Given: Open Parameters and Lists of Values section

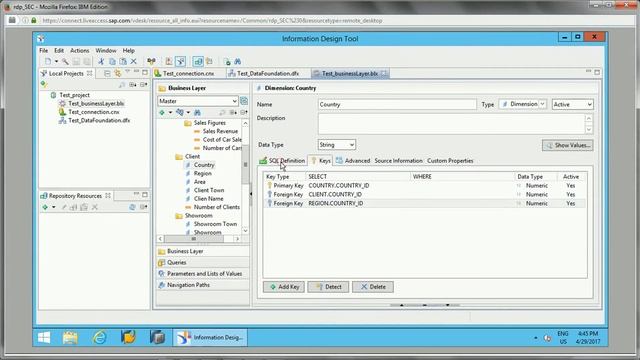Looking at the screenshot, I should (x=202, y=273).
